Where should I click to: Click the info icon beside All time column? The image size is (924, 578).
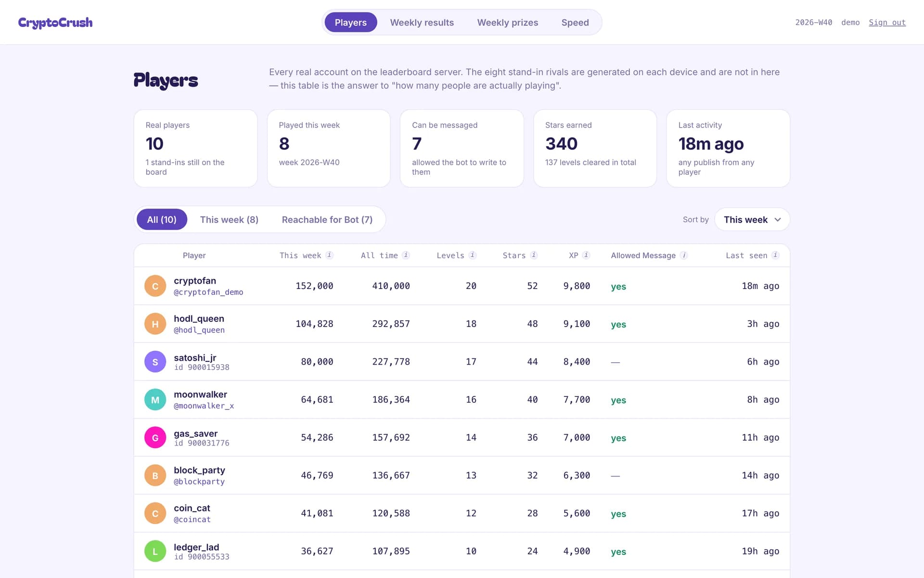[x=406, y=255]
